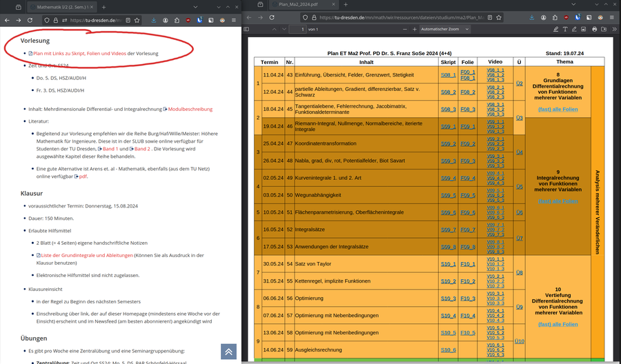This screenshot has height=364, width=621.
Task: Open Folie link F10_5 in the PDF
Action: click(x=468, y=333)
